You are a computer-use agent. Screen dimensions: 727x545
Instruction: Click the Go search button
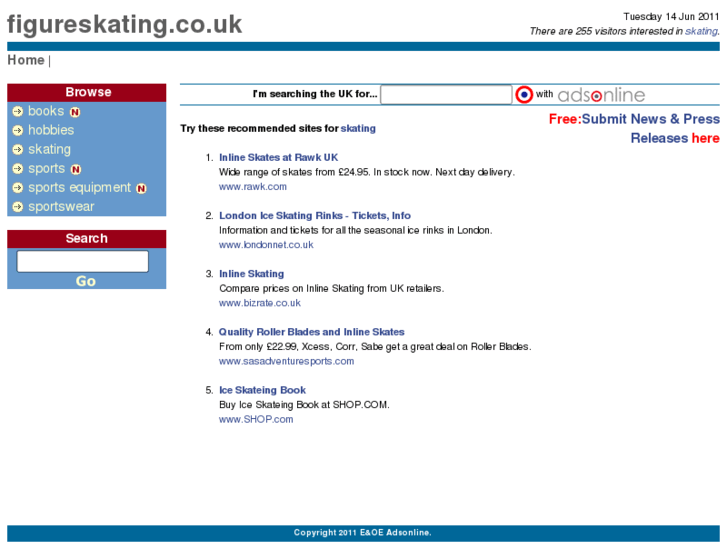coord(86,281)
